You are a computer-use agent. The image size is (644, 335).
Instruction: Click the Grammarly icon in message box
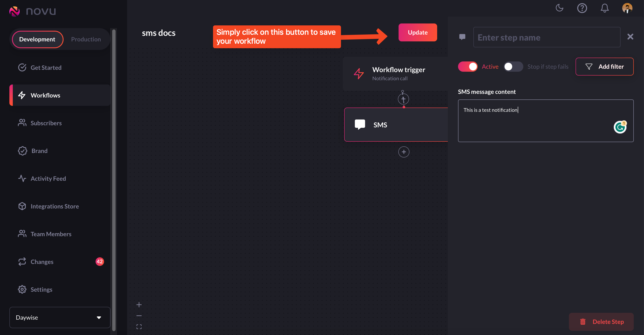point(620,127)
